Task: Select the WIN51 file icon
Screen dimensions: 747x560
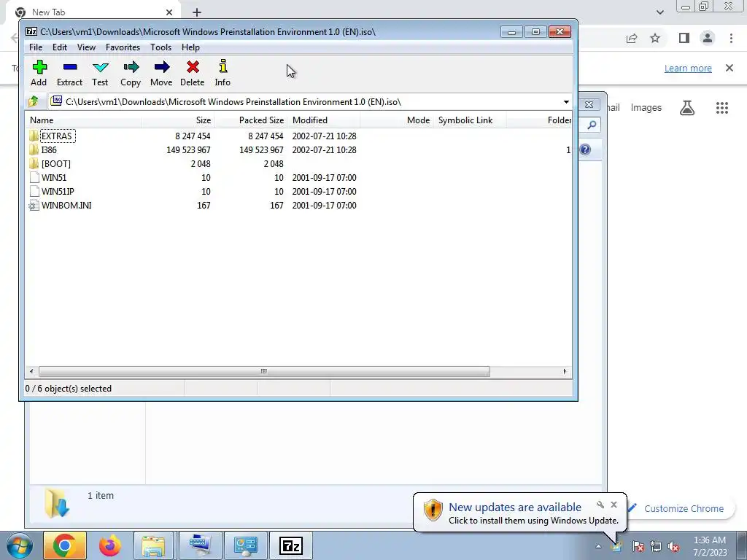Action: click(34, 178)
